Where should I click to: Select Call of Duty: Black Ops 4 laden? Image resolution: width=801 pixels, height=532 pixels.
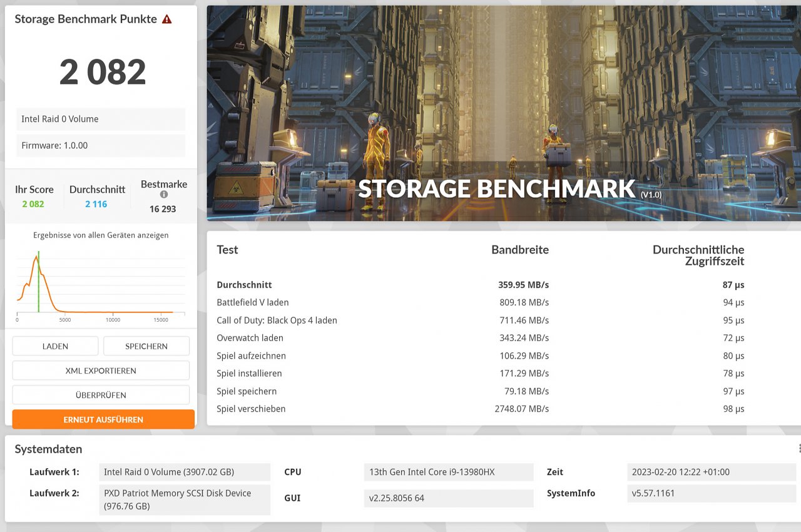point(481,320)
